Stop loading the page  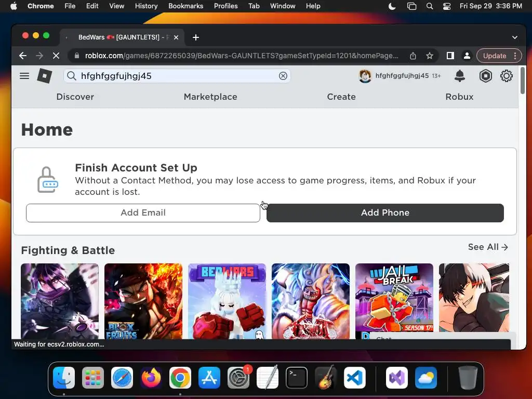coord(56,56)
